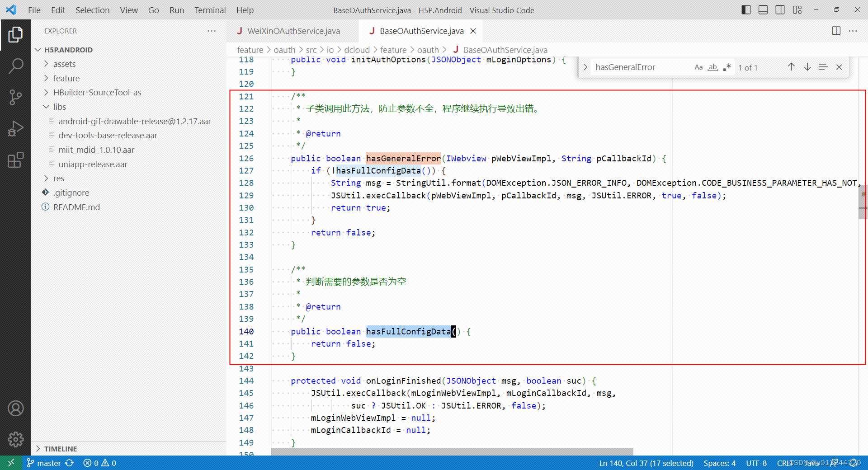Click the dcloud breadcrumb segment
Image resolution: width=868 pixels, height=470 pixels.
[357, 50]
